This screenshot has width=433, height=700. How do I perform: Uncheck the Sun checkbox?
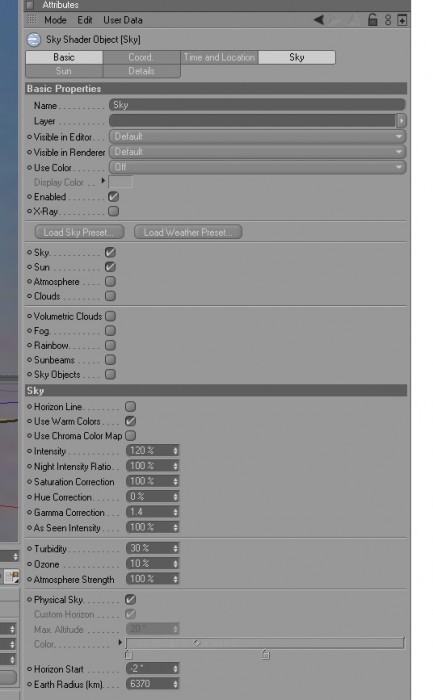point(110,267)
